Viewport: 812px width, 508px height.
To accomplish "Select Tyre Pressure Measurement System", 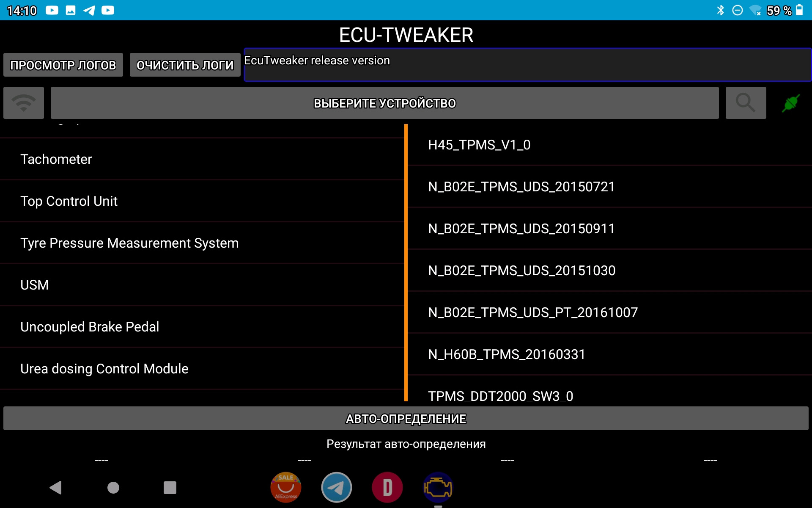I will (x=202, y=243).
